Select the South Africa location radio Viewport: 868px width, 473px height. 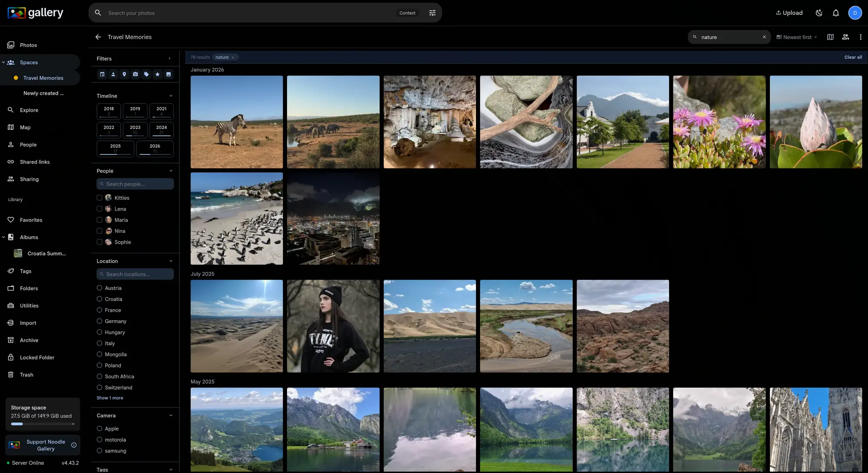tap(99, 377)
